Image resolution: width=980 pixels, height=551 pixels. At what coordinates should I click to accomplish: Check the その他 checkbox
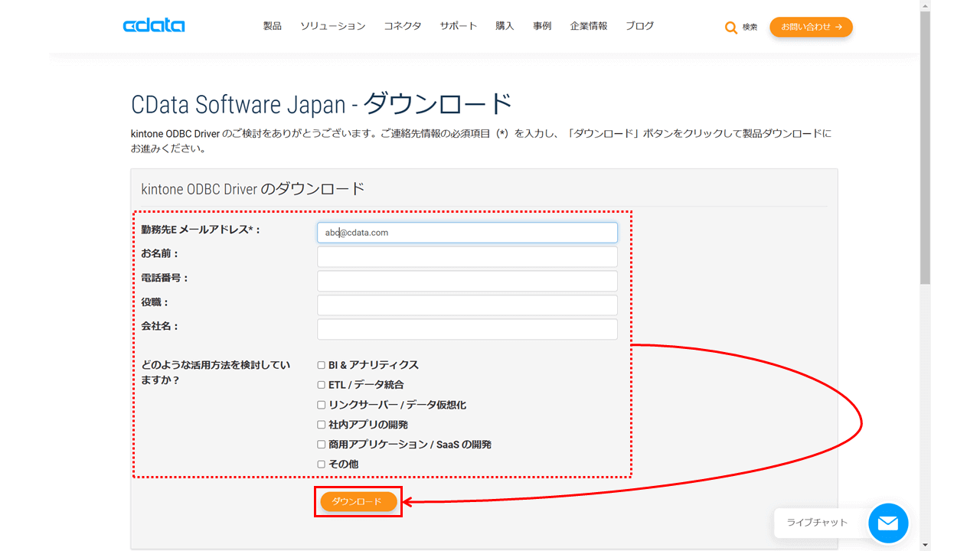[x=322, y=465]
